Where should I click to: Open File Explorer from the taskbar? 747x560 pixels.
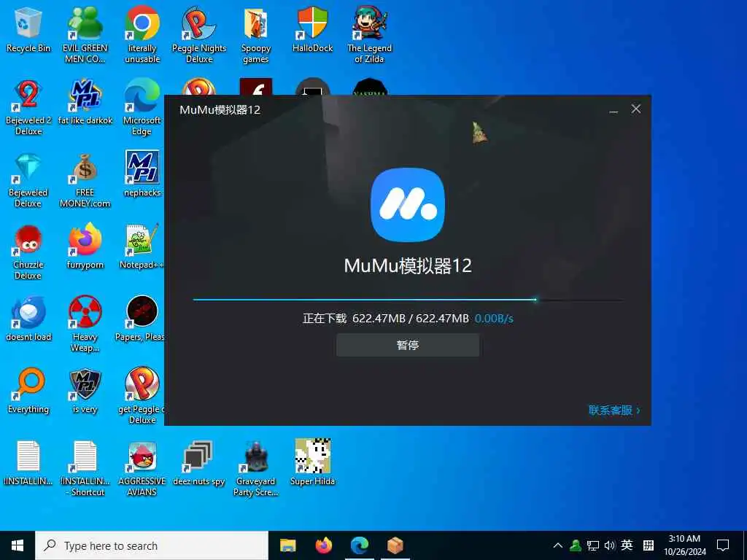[x=287, y=545]
